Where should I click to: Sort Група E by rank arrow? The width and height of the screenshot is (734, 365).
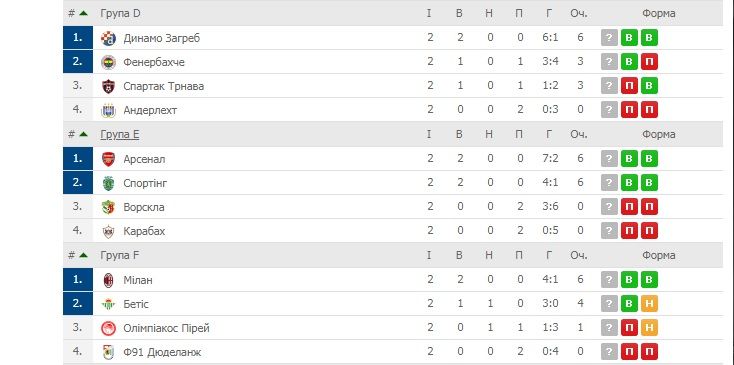(x=83, y=134)
